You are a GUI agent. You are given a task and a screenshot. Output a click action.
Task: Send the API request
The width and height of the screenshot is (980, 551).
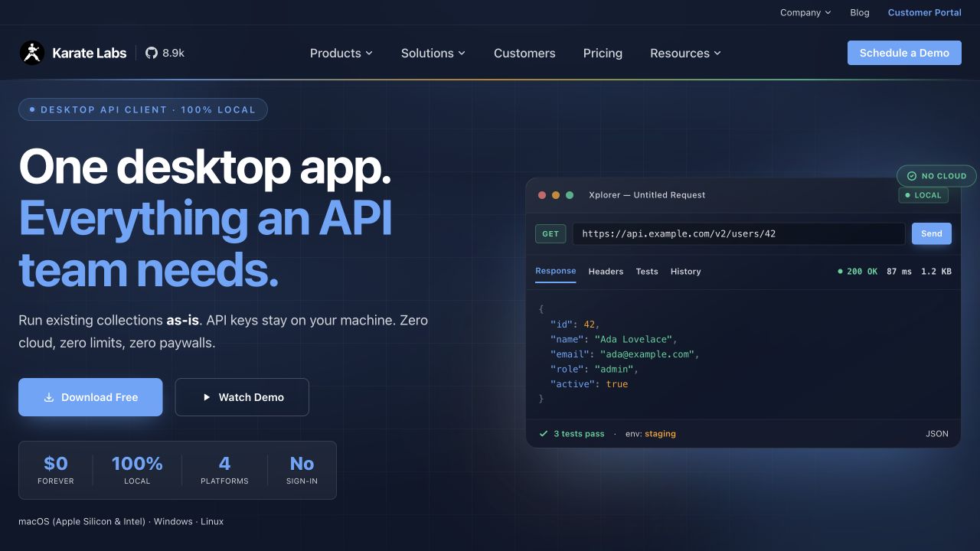coord(932,233)
